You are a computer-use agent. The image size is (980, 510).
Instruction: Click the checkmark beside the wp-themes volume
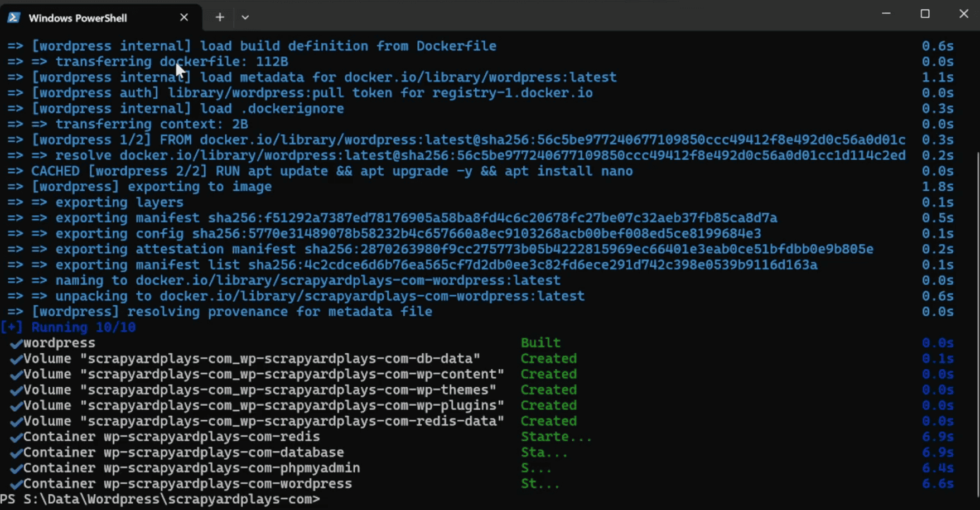15,389
